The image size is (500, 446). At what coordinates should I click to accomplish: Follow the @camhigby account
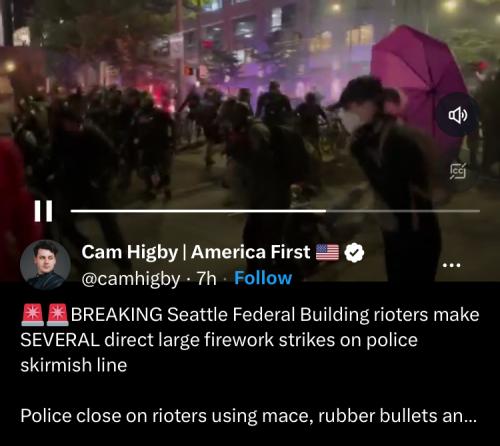pos(263,278)
